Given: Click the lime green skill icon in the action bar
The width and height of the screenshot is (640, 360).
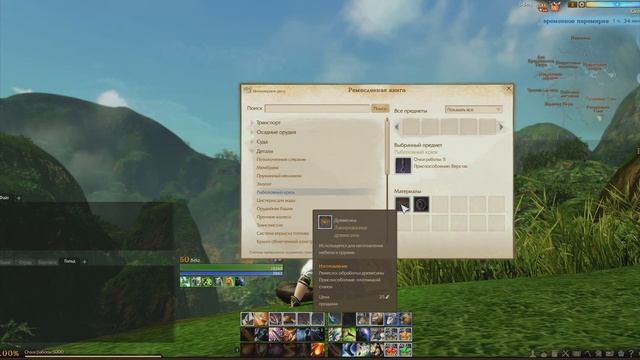Looking at the screenshot, I should point(349,334).
